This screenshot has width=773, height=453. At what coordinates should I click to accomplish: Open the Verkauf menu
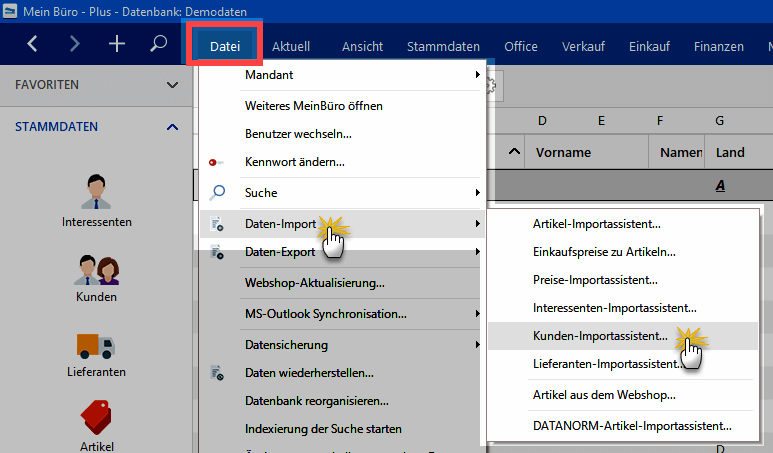point(583,46)
